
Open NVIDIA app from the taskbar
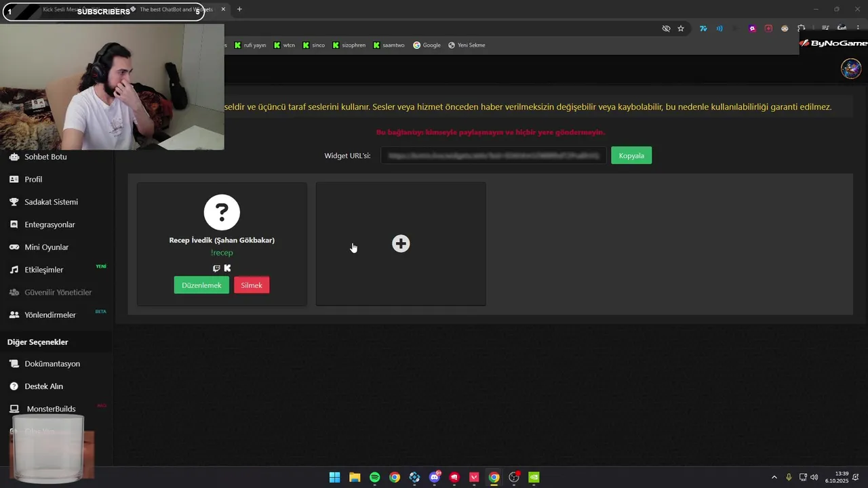[x=534, y=477]
